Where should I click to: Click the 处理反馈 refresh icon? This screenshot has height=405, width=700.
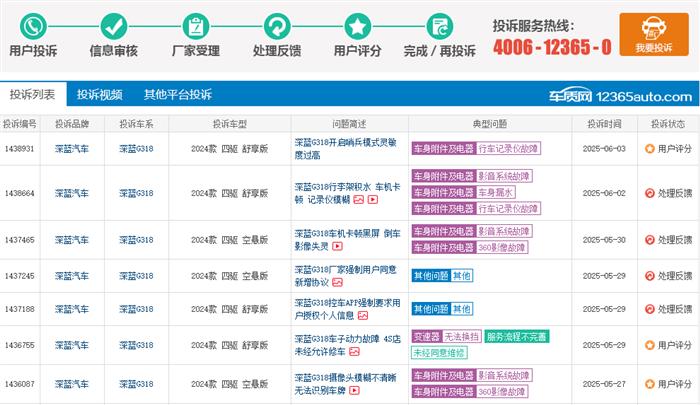coord(277,26)
